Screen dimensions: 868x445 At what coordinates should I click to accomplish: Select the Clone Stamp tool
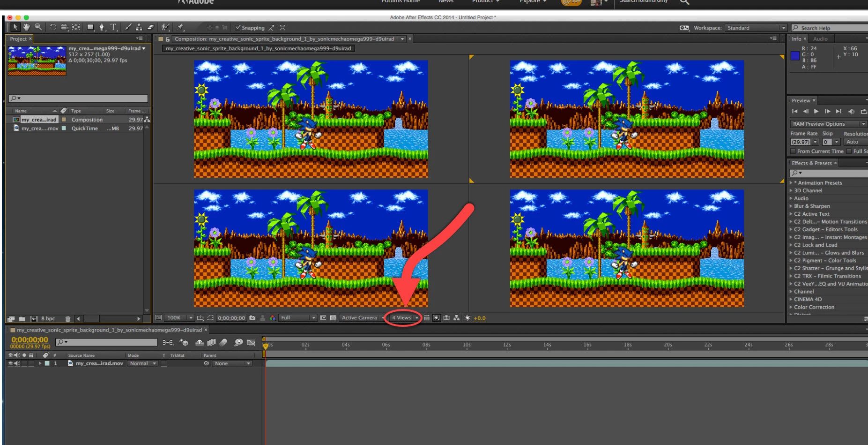139,27
